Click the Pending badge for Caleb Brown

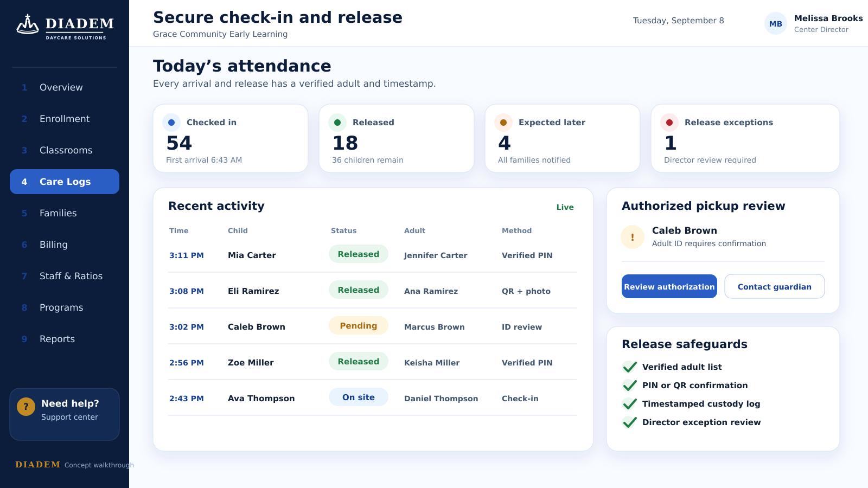coord(359,325)
